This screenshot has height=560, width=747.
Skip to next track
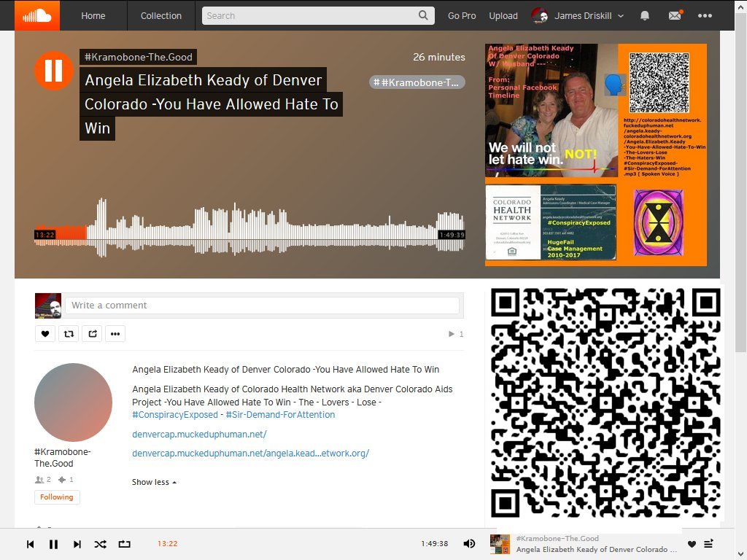click(77, 544)
